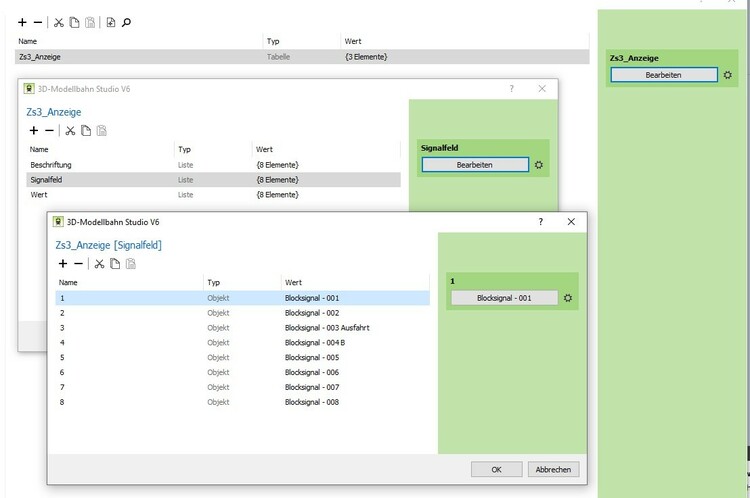Add a new variable in the main window toolbar
Viewport: 750px width, 498px height.
22,22
